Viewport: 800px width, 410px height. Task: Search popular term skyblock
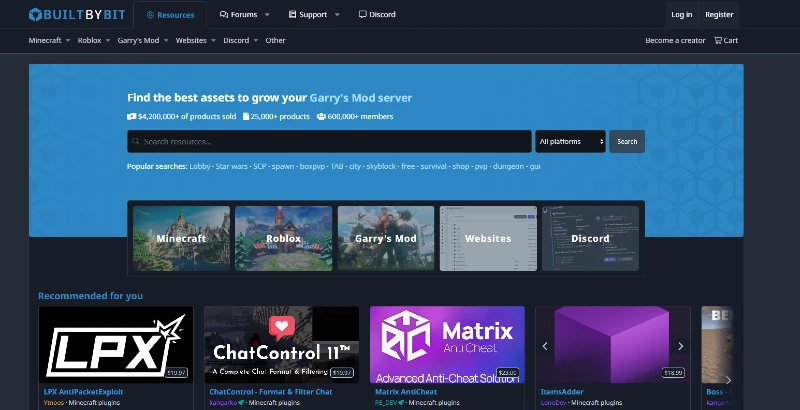tap(381, 166)
